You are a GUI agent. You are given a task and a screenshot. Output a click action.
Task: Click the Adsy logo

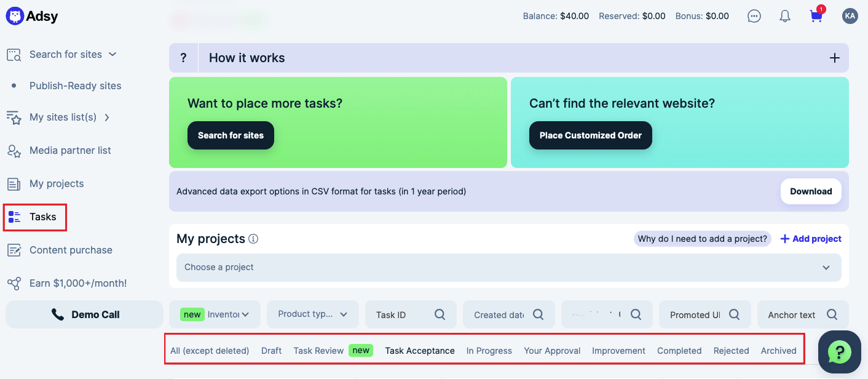point(32,17)
